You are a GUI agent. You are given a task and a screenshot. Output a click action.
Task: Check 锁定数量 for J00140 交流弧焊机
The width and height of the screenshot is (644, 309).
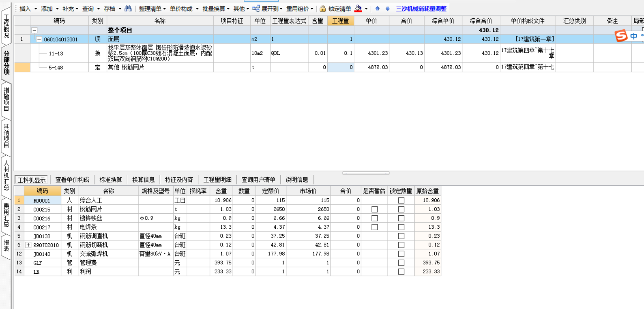tap(401, 254)
